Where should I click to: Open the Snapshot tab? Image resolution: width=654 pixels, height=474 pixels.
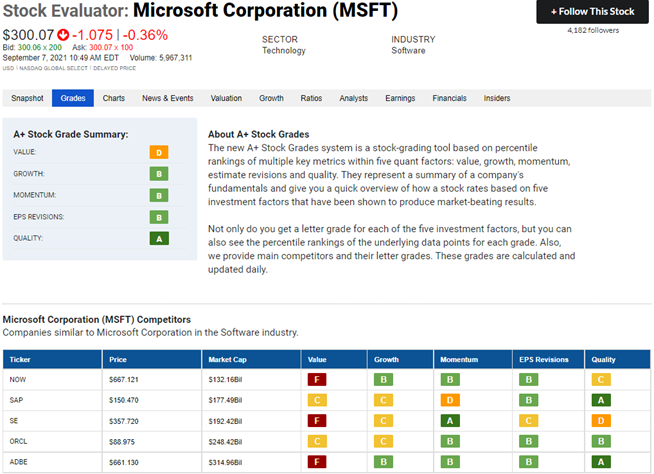(x=27, y=98)
